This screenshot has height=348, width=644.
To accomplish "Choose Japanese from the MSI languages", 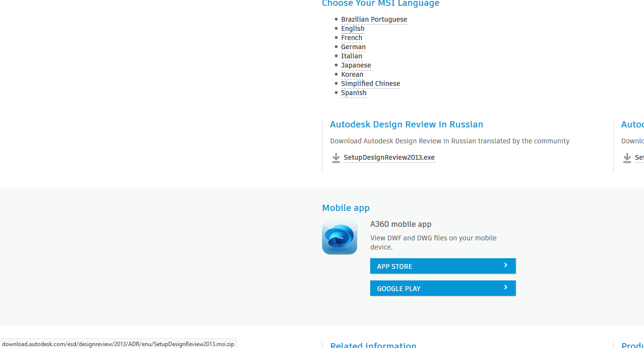I will coord(356,66).
